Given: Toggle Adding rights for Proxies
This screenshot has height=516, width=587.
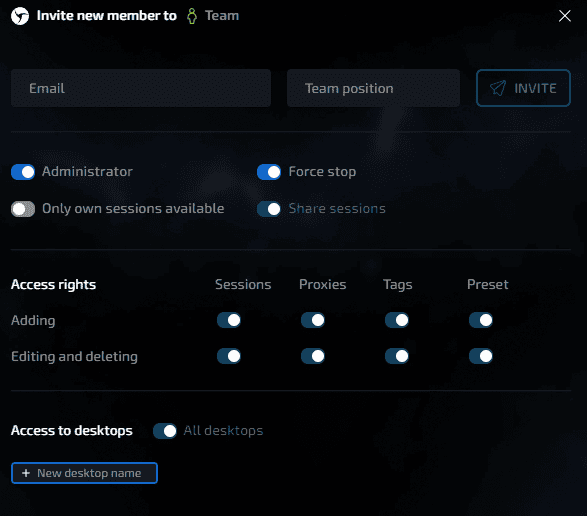Looking at the screenshot, I should 313,320.
